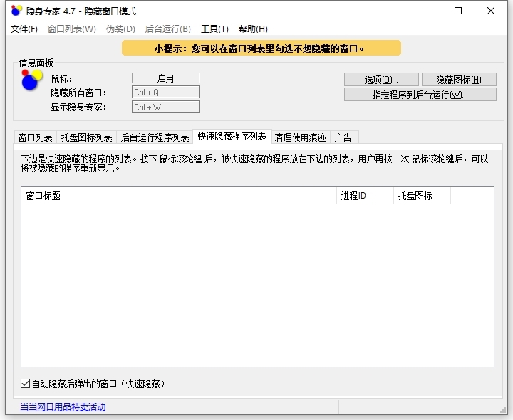Screen dimensions: 513x420
Task: Click the 显示隐身专家 hotkey field
Action: coord(165,107)
